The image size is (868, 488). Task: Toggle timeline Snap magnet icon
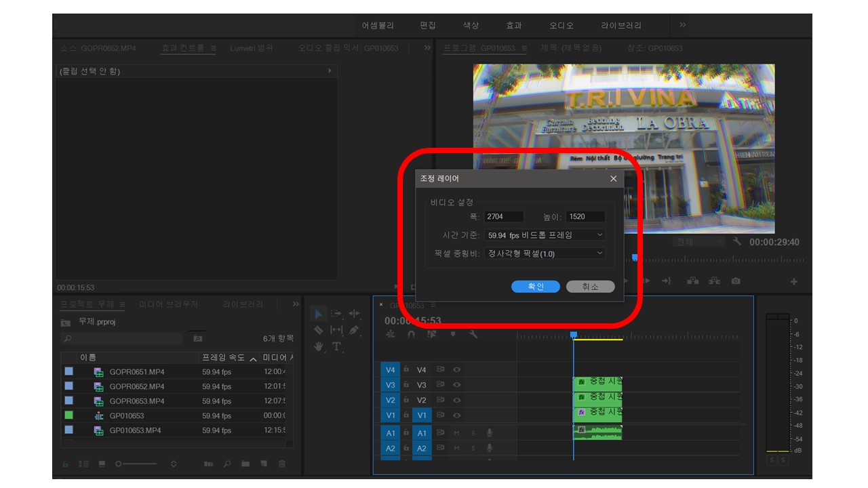click(411, 334)
